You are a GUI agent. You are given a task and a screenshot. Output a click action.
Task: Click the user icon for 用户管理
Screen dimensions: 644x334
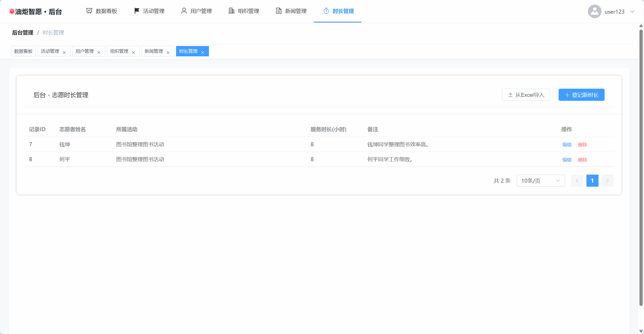click(184, 11)
